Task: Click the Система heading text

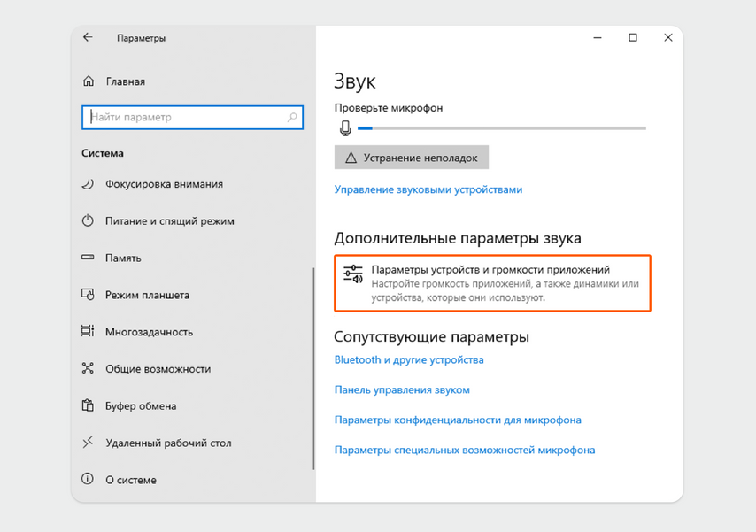Action: pyautogui.click(x=102, y=153)
